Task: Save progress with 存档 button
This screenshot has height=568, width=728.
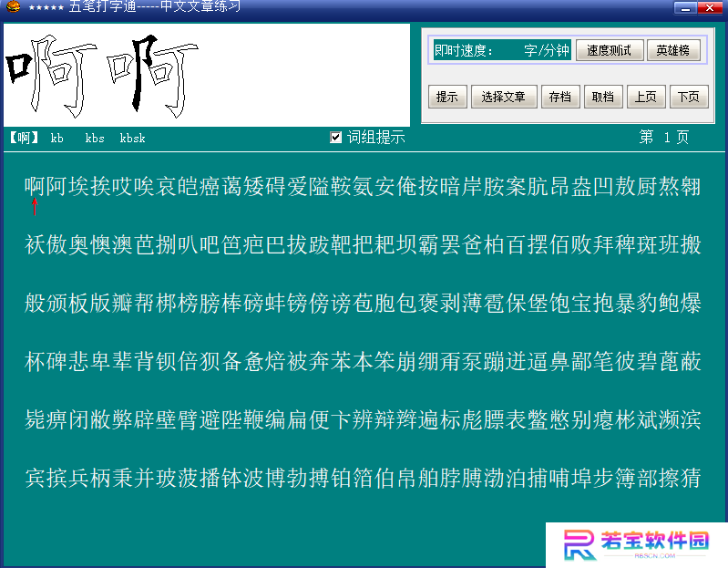Action: [x=560, y=97]
